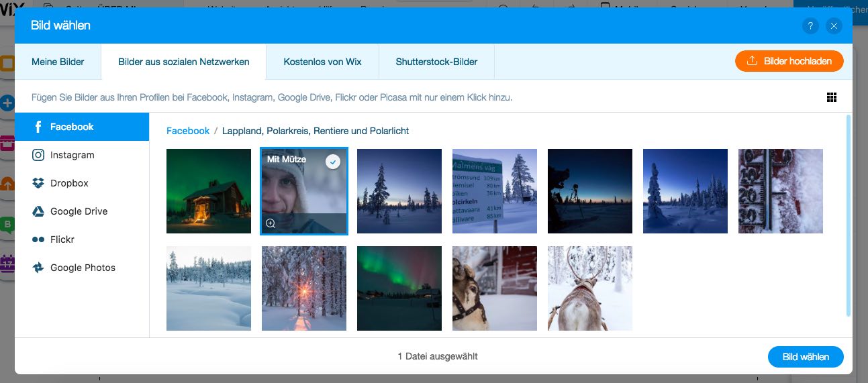
Task: Choose the Malmens väg road sign photo
Action: [495, 191]
